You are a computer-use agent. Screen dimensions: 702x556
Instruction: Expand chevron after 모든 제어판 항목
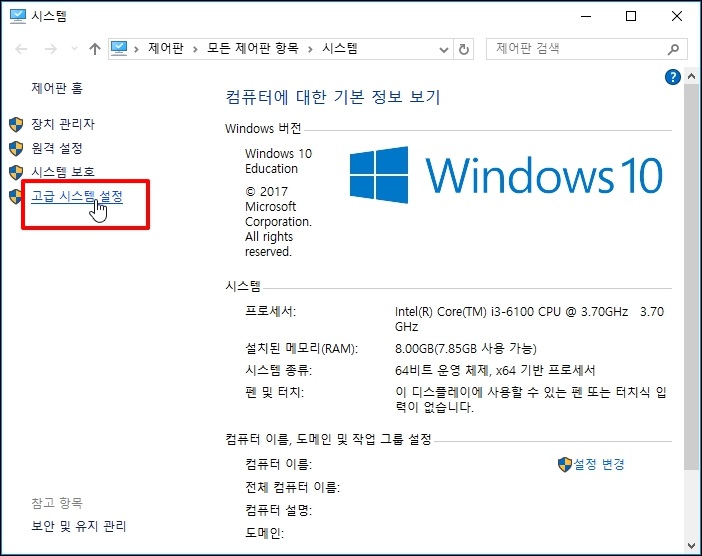310,49
